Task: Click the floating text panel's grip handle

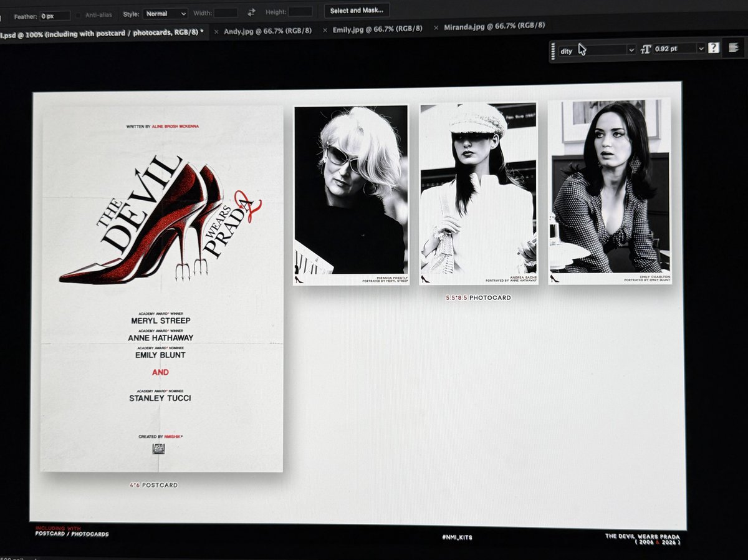Action: click(553, 50)
